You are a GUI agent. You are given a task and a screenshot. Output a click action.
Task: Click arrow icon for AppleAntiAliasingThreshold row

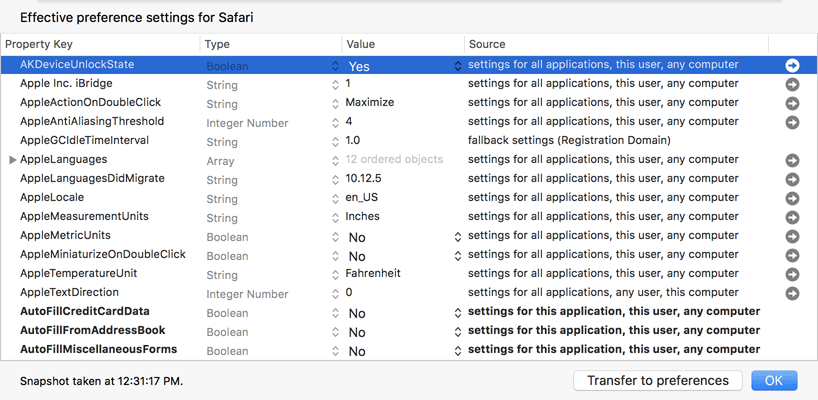click(792, 123)
